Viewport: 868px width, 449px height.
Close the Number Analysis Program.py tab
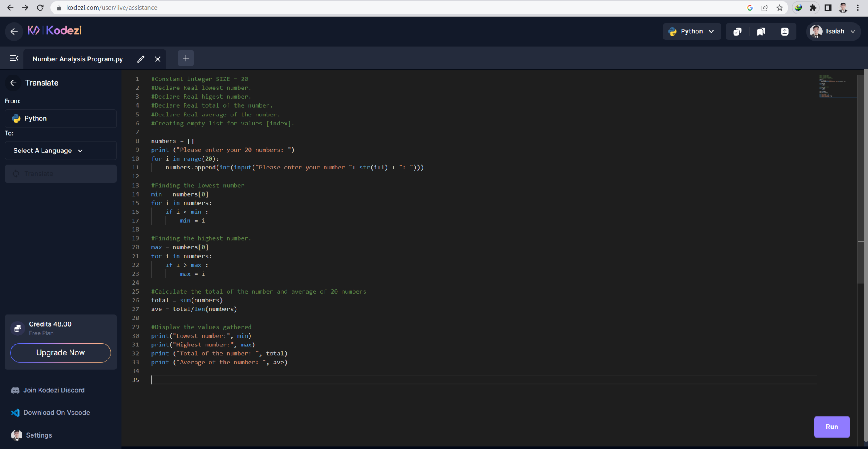click(x=158, y=59)
